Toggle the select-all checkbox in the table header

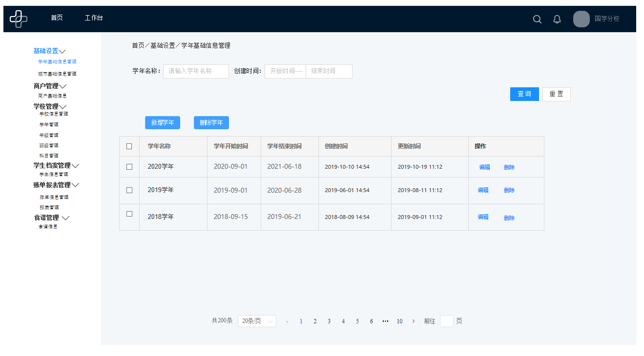[x=129, y=146]
